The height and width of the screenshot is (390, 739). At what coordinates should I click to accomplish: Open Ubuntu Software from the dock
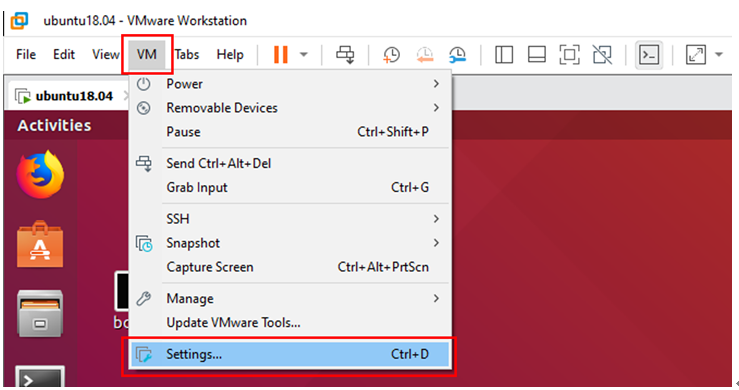pyautogui.click(x=40, y=244)
